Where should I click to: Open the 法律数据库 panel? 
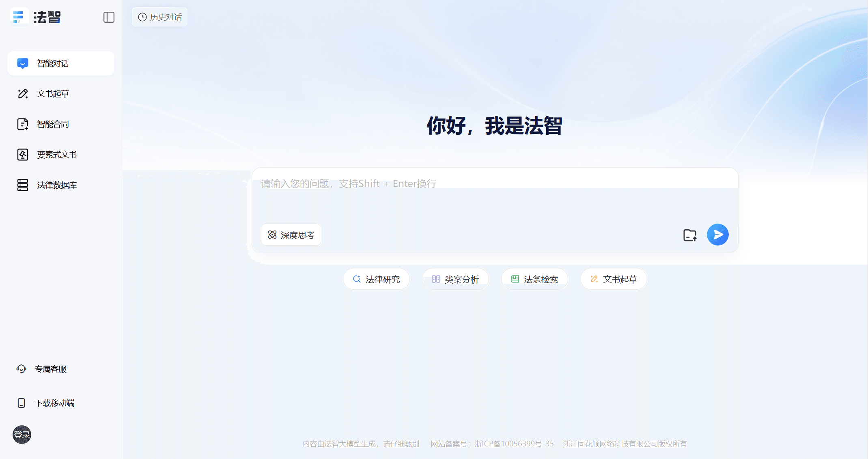tap(55, 185)
